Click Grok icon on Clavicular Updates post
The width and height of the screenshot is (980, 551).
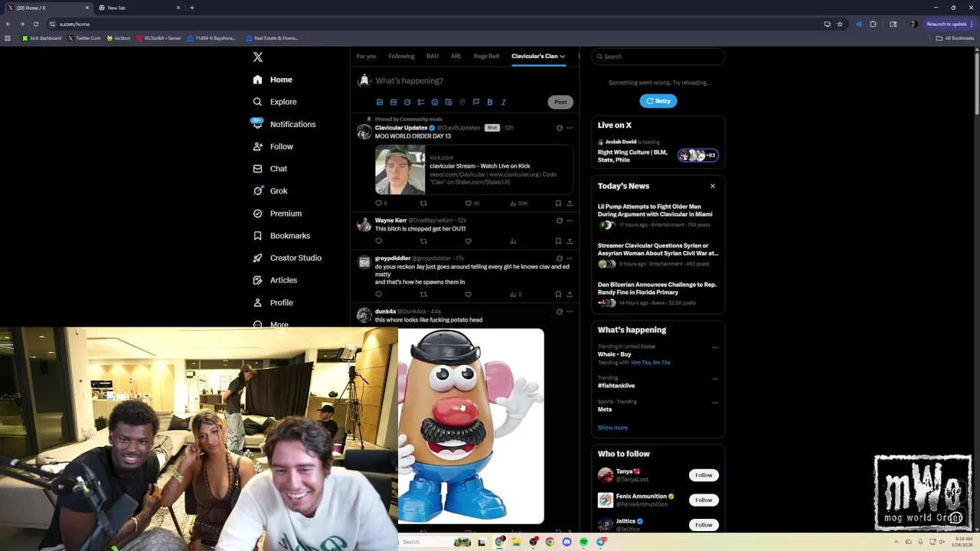pyautogui.click(x=559, y=128)
